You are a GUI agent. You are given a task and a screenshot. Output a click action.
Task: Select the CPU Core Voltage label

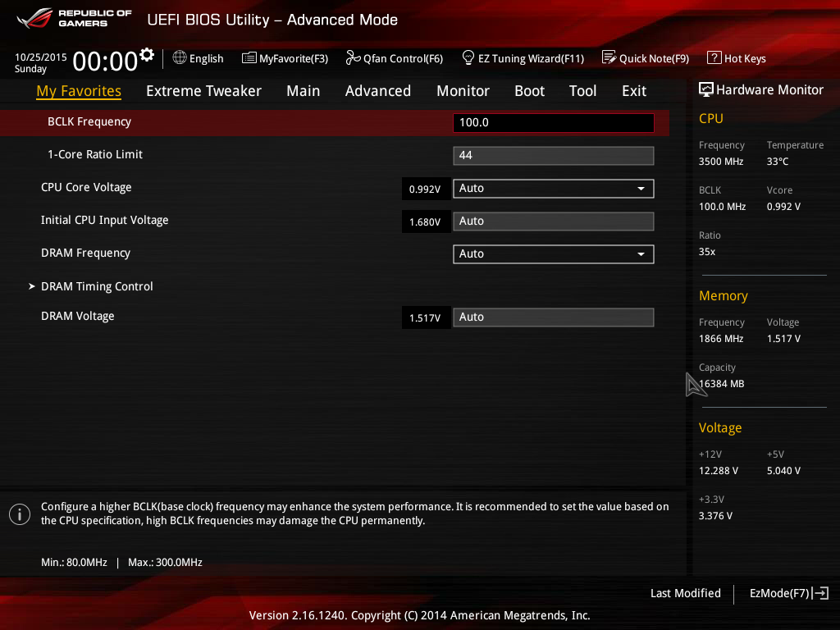(86, 188)
